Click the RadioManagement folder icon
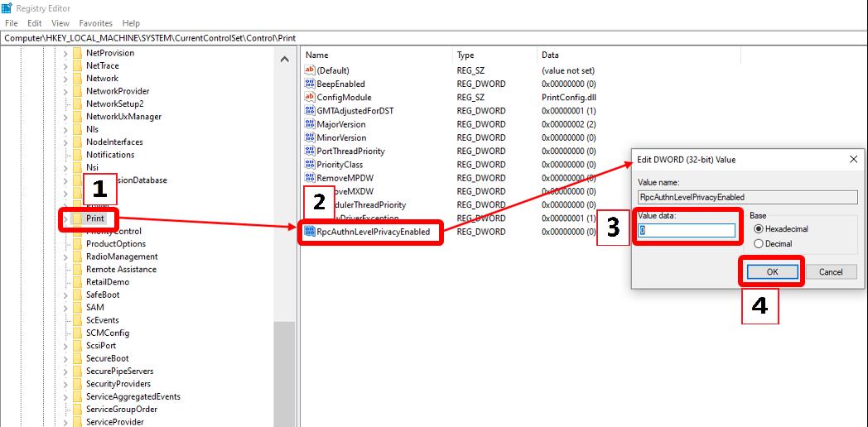The image size is (868, 427). (77, 257)
